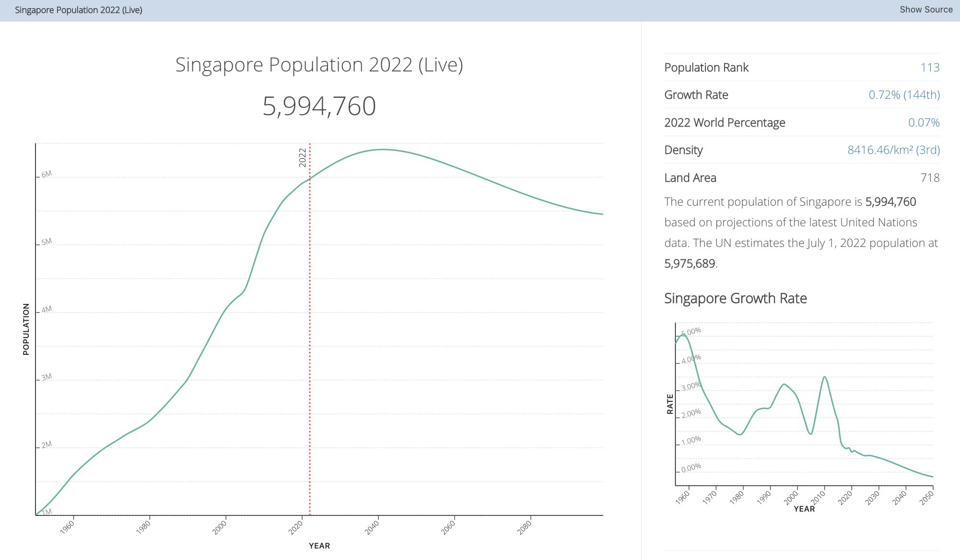This screenshot has height=560, width=960.
Task: Click the red 2022 marker line
Action: pos(310,336)
